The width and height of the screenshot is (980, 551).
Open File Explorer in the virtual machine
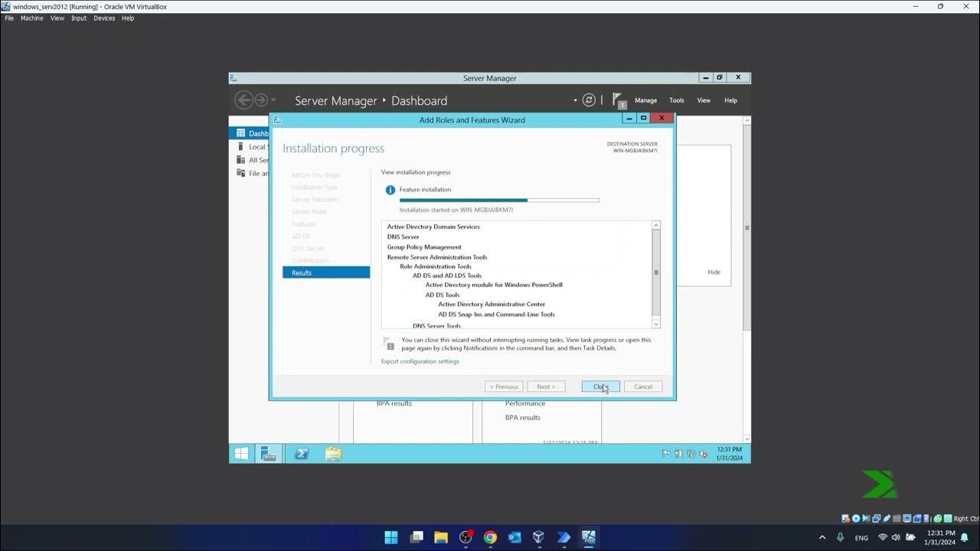coord(332,453)
